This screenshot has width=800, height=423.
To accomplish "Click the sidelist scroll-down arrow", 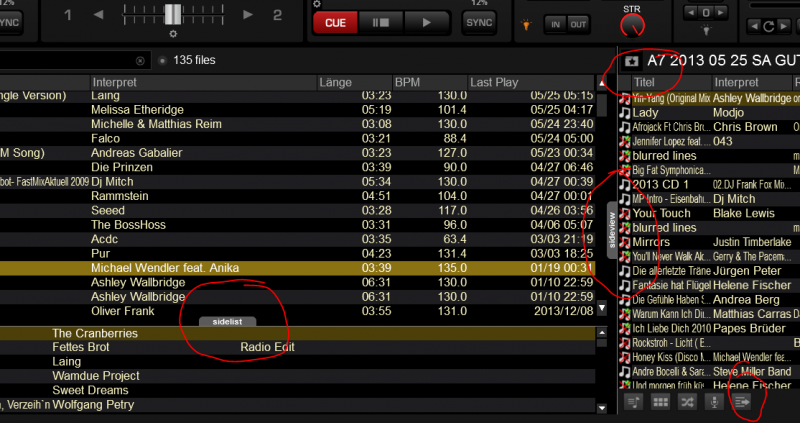I will pos(602,408).
